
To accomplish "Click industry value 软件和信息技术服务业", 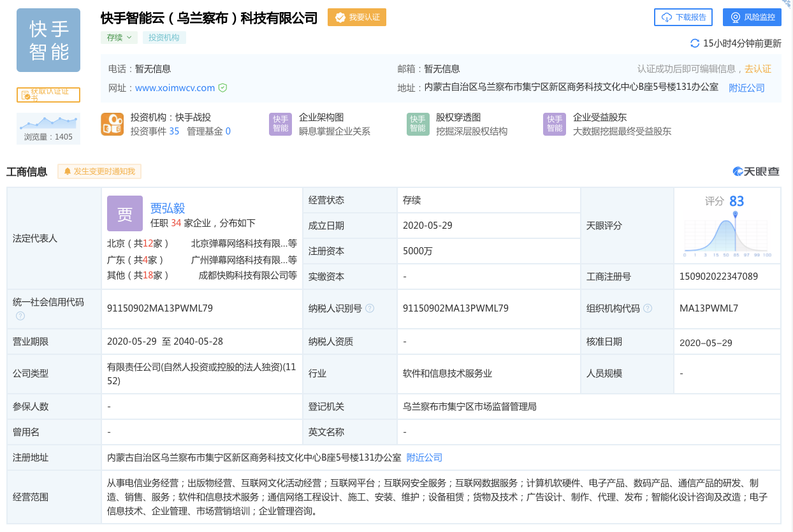I will 447,373.
